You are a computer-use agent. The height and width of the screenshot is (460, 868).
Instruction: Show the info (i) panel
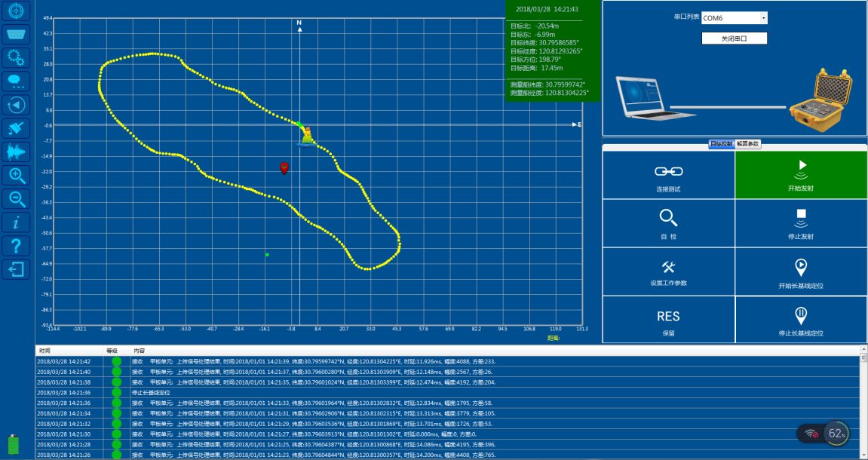point(17,222)
